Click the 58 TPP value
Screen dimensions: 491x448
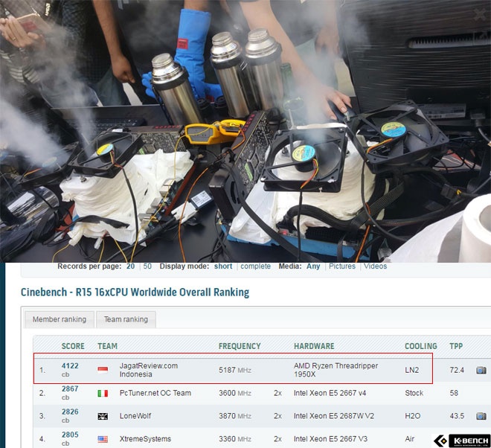(x=454, y=393)
